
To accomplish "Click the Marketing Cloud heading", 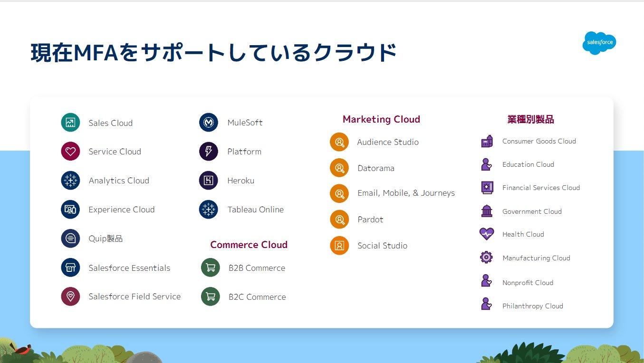I will tap(381, 119).
